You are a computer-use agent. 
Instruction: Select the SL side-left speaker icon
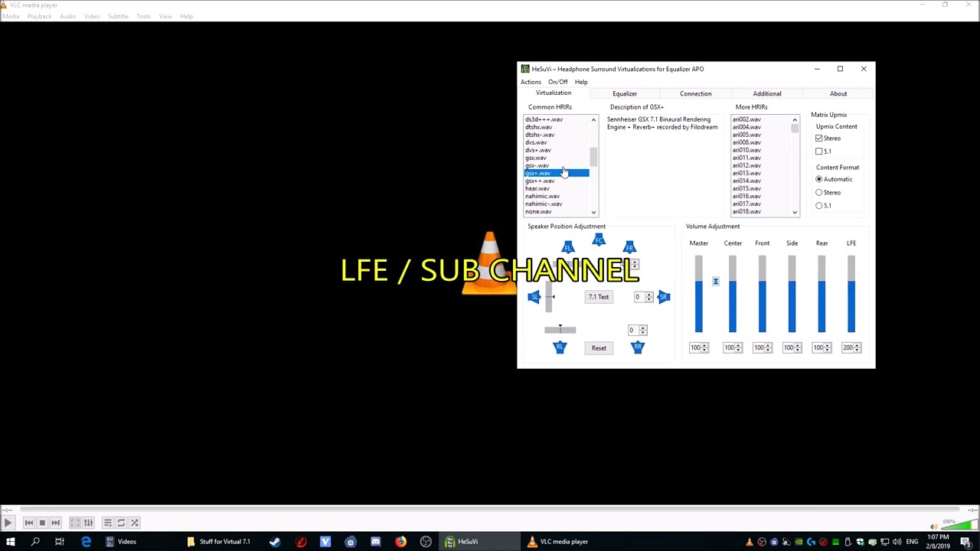(x=534, y=297)
